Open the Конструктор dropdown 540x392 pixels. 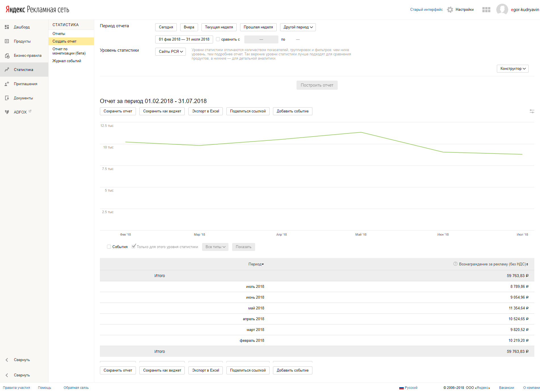[x=512, y=69]
